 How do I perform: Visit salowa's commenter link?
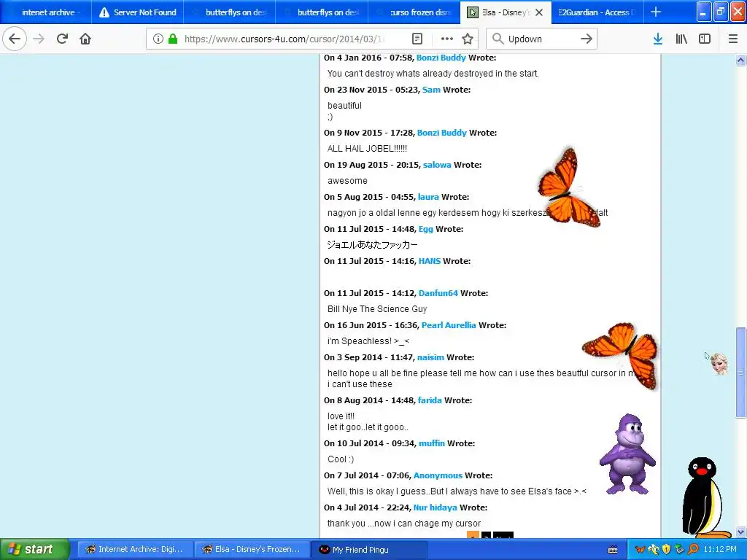[437, 165]
